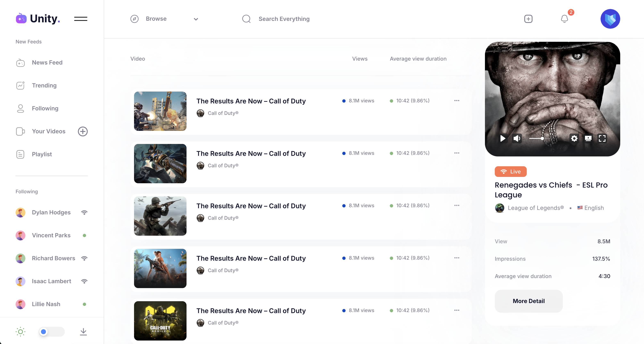Click Vincent Parks' green online status dot
This screenshot has width=644, height=344.
click(x=84, y=236)
